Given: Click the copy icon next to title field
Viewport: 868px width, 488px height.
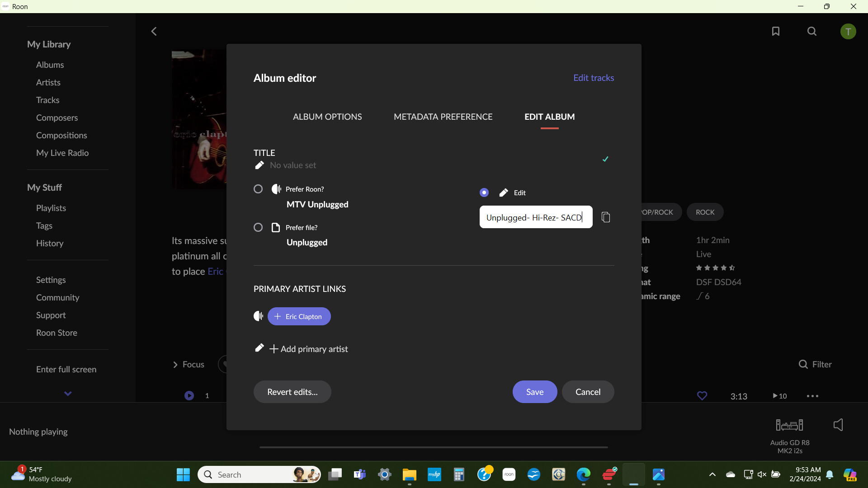Looking at the screenshot, I should pos(606,217).
